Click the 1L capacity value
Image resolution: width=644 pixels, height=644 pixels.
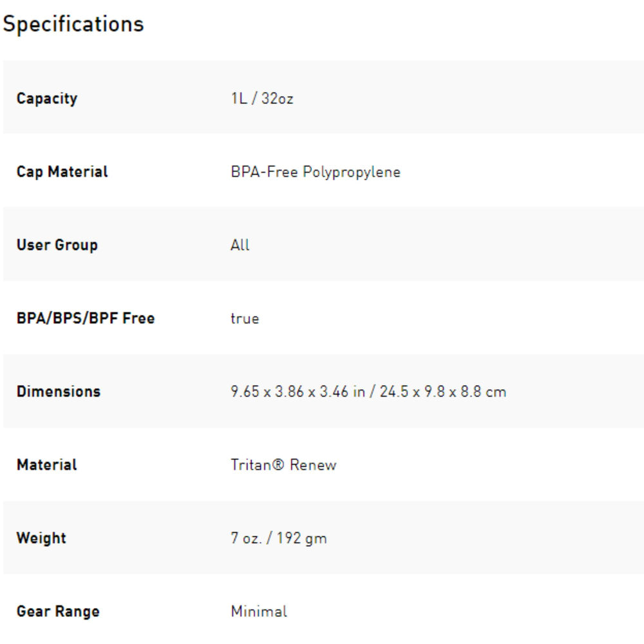tap(238, 99)
